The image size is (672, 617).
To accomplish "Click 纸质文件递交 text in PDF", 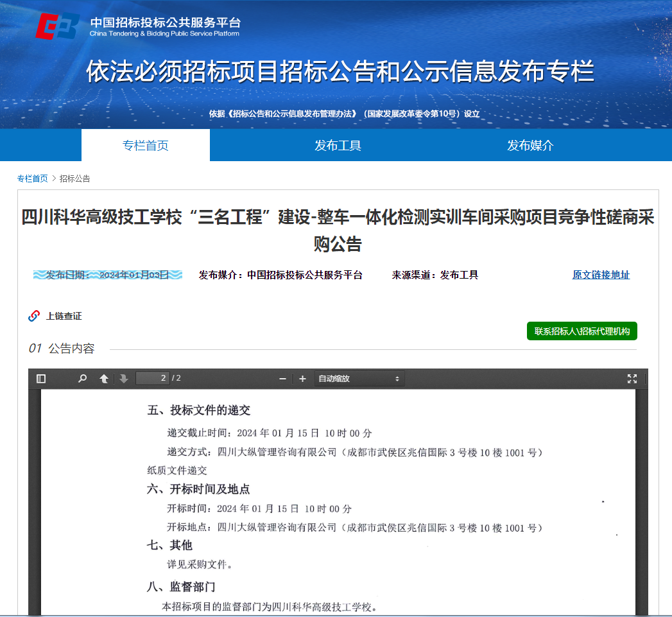I will (x=177, y=471).
